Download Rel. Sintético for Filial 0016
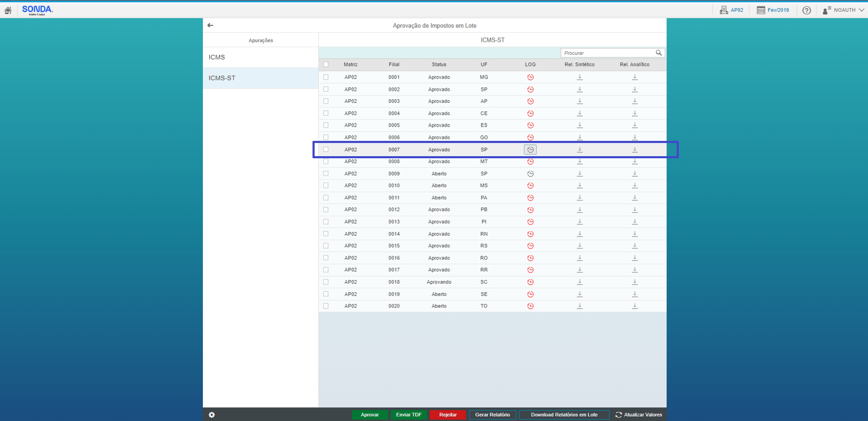 580,258
